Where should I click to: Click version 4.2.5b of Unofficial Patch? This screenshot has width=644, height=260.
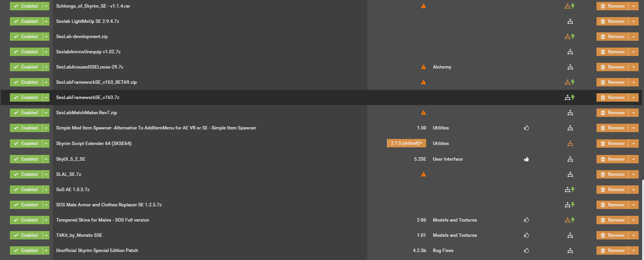click(419, 250)
